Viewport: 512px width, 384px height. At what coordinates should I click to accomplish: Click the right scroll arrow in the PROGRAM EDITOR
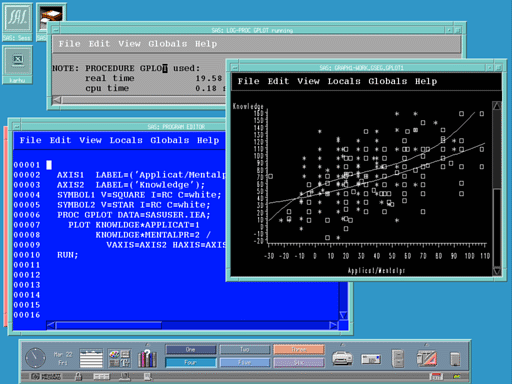(333, 325)
